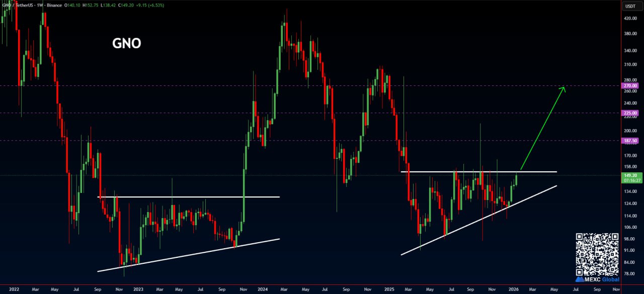Click the current price label 149.20
Screen dimensions: 644x294
(631, 175)
